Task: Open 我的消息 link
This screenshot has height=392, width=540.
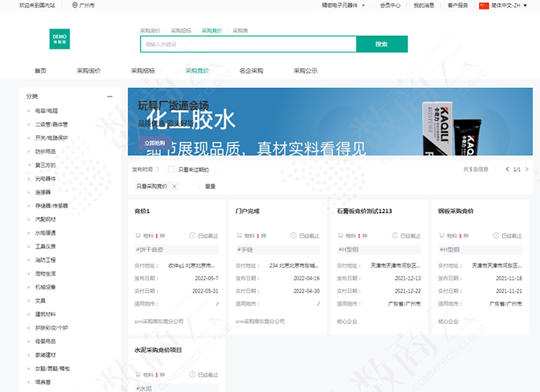Action: tap(424, 5)
